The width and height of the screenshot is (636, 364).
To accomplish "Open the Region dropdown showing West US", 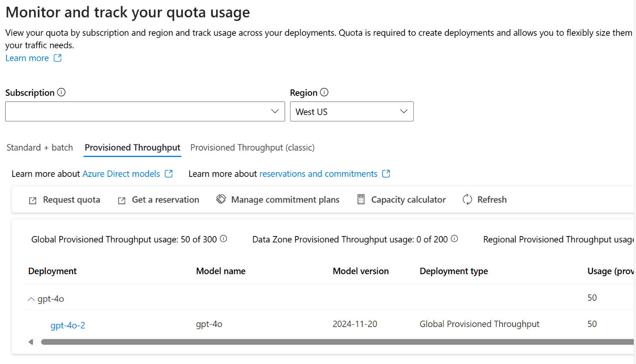I will [x=352, y=112].
